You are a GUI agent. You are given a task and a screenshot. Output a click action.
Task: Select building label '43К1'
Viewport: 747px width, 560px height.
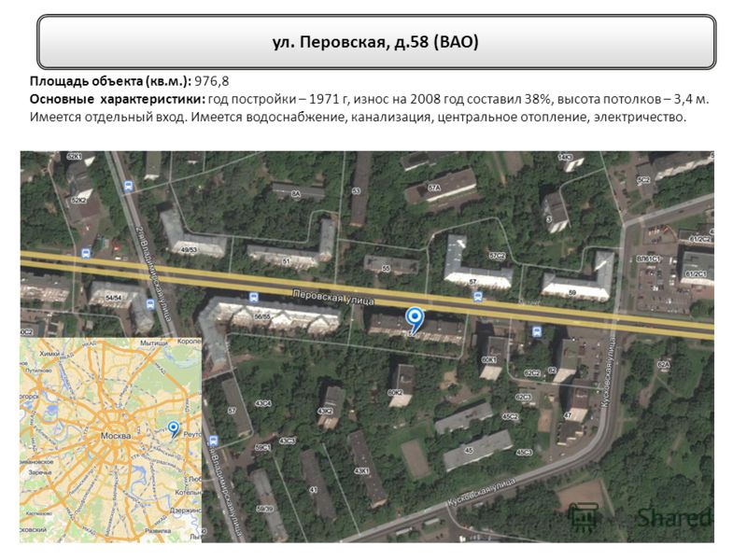(x=361, y=471)
